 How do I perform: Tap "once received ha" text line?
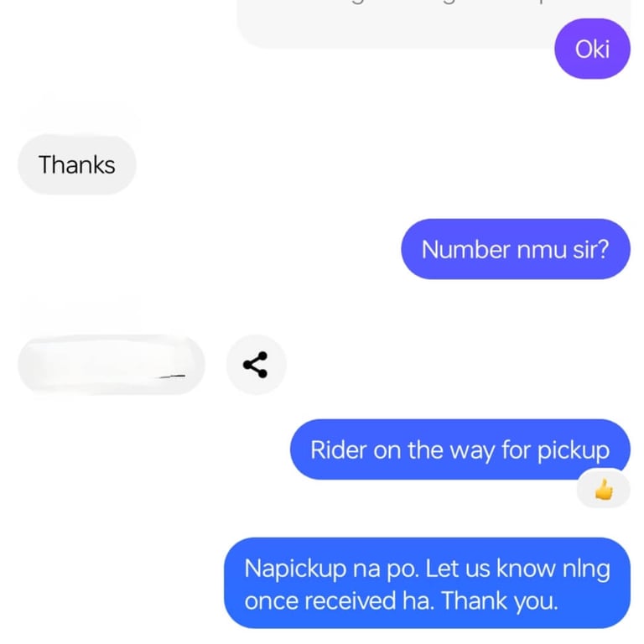340,601
